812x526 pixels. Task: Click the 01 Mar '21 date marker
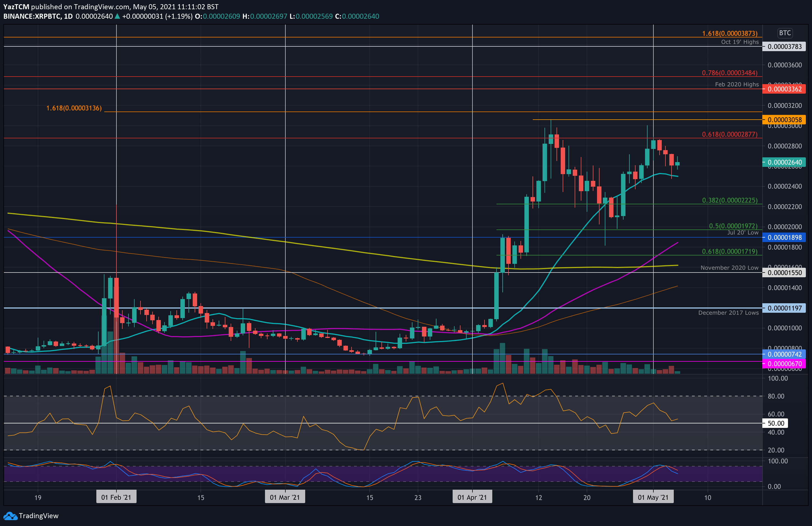pos(285,497)
